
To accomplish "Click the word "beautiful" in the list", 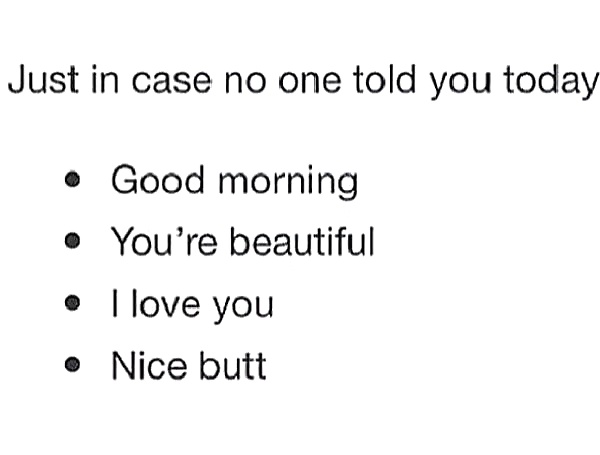I will (301, 242).
